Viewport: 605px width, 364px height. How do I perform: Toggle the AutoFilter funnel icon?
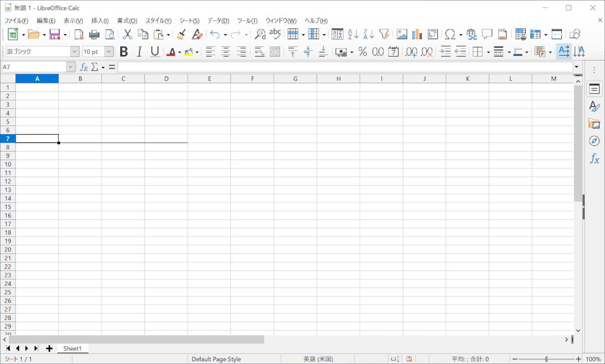click(384, 34)
